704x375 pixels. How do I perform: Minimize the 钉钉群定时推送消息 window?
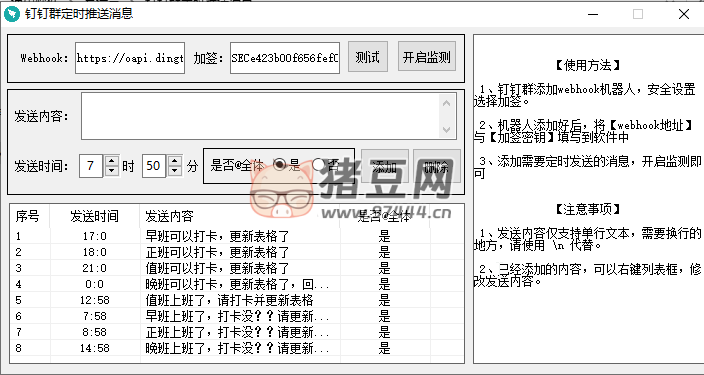(593, 14)
